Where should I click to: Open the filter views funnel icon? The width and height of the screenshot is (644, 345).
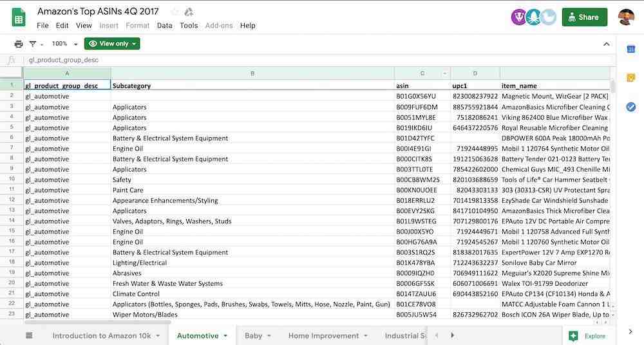click(33, 44)
